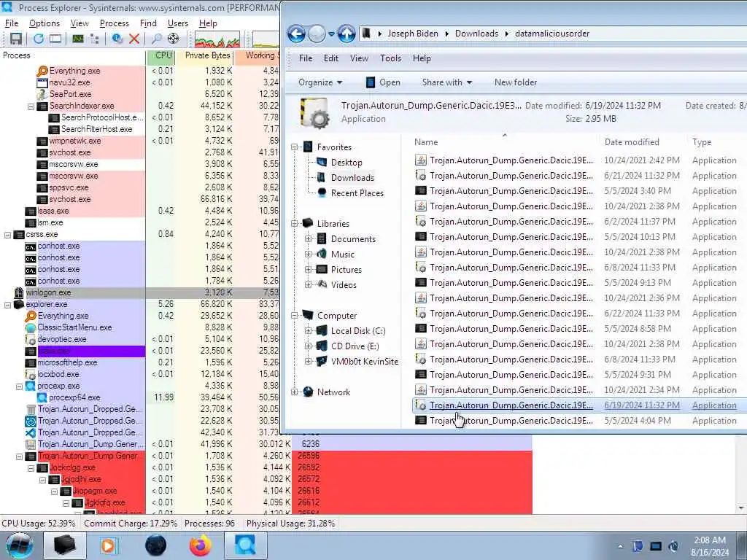Collapse the Libraries group in navigation pane
This screenshot has width=747, height=560.
[295, 223]
